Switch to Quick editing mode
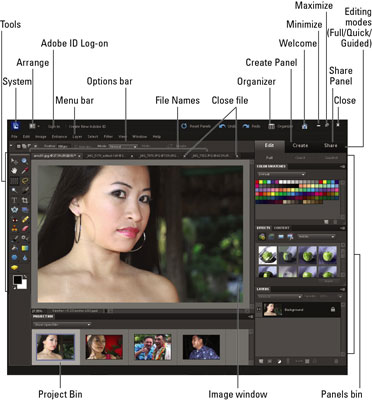Image resolution: width=372 pixels, height=400 pixels. point(300,158)
